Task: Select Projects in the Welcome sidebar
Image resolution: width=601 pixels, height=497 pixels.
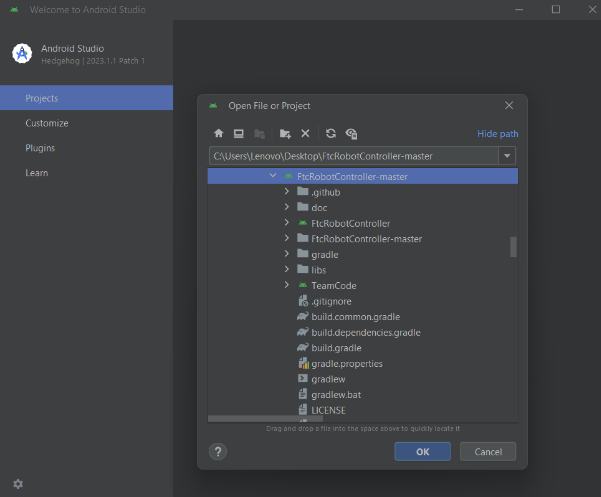Action: pyautogui.click(x=86, y=98)
